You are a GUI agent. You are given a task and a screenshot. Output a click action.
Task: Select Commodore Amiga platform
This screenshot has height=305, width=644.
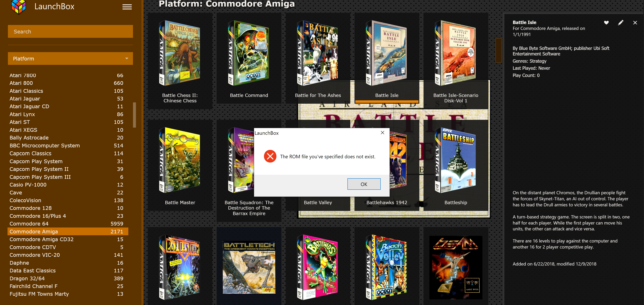point(68,231)
